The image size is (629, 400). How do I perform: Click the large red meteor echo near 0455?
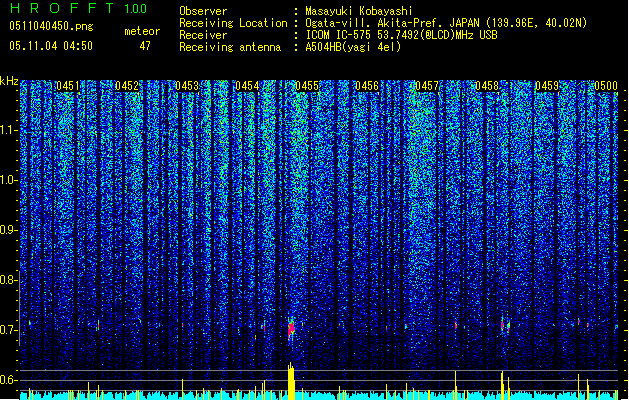(291, 329)
